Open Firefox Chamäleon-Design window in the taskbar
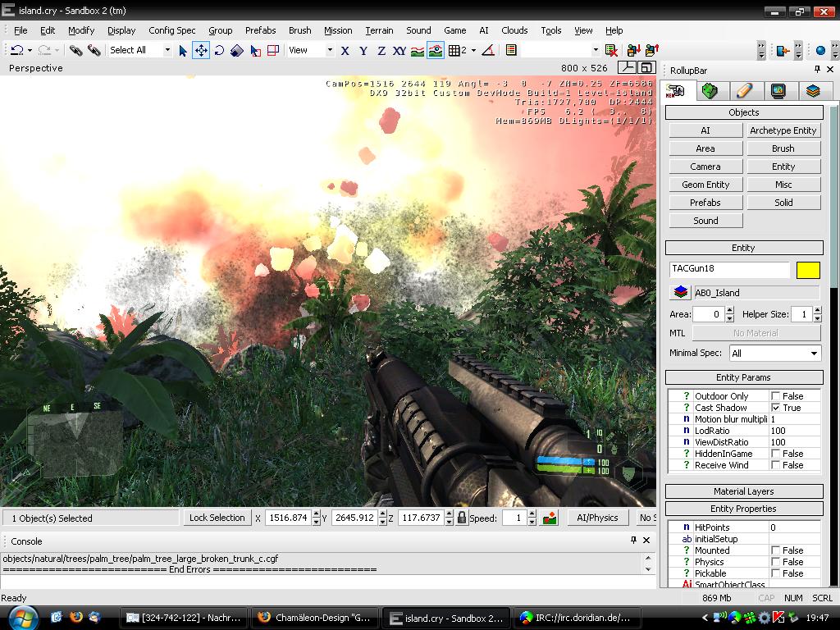Image resolution: width=840 pixels, height=630 pixels. (x=316, y=618)
